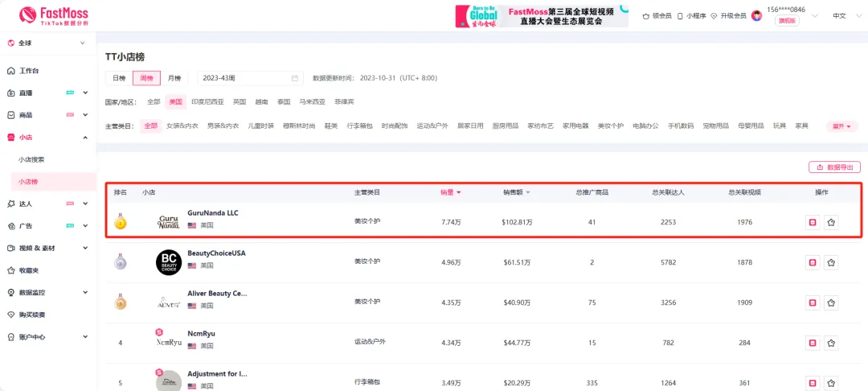This screenshot has height=391, width=868.
Task: Click the 数据导出 export button
Action: 834,167
